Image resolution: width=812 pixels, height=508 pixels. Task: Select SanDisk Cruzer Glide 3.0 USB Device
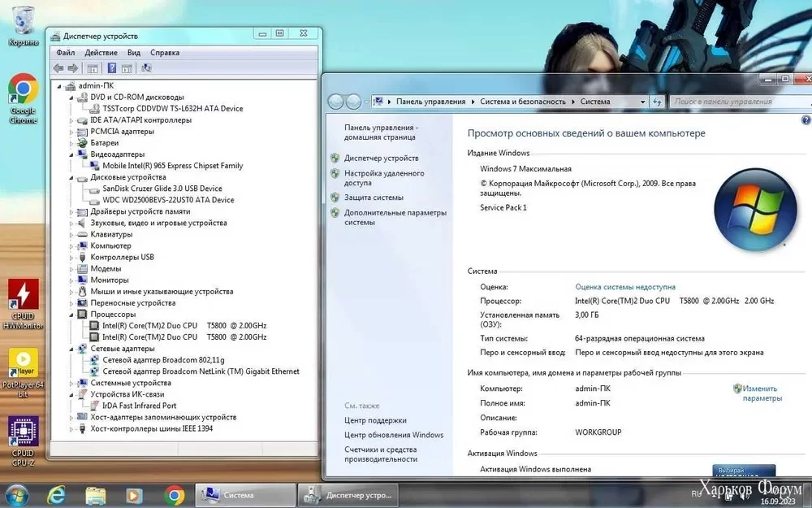pos(162,189)
